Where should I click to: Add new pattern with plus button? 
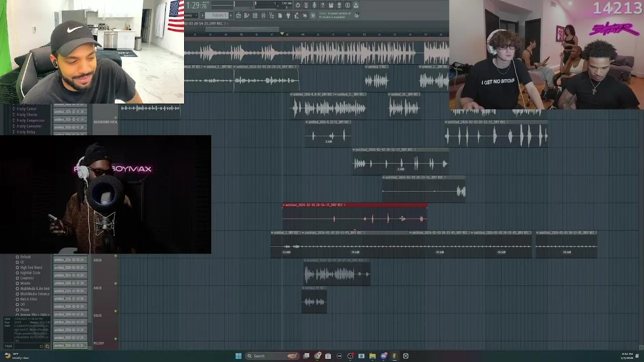[x=231, y=16]
